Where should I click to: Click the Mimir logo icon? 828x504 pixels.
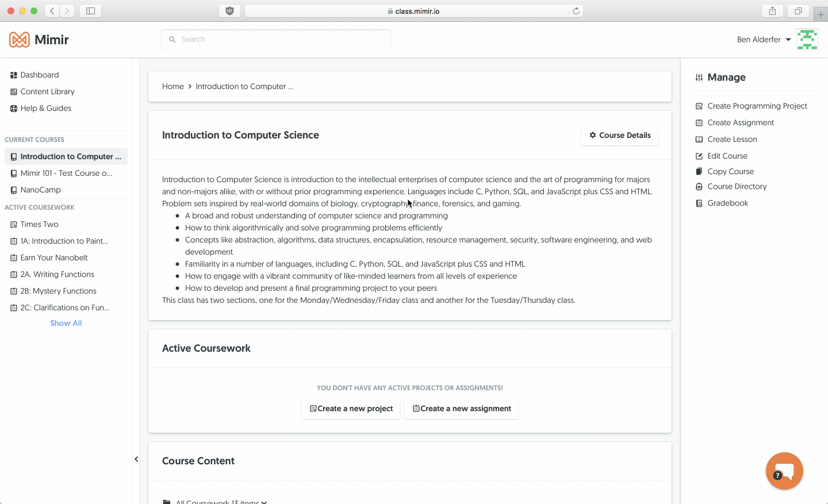tap(20, 40)
